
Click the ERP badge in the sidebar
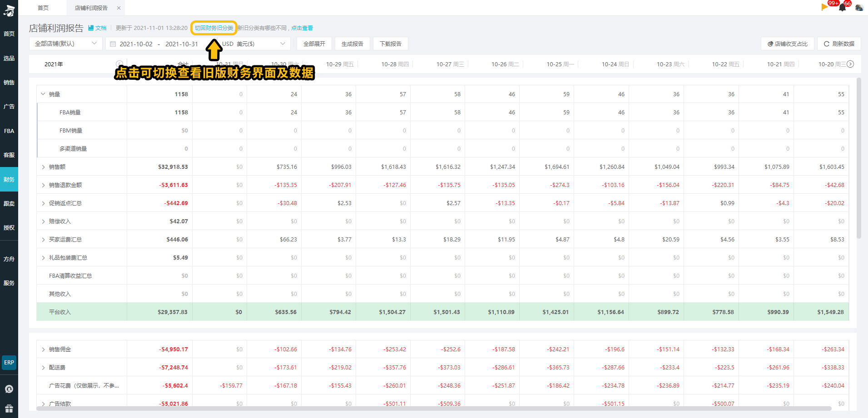pos(9,363)
